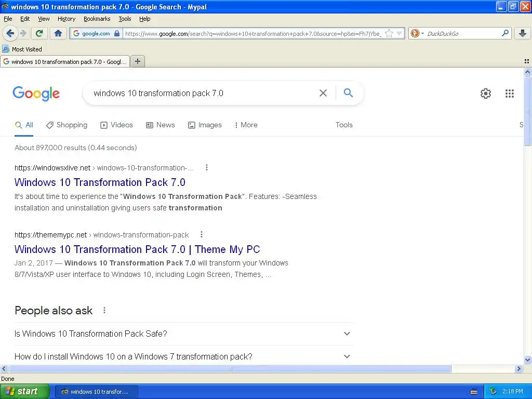
Task: Open the Google apps grid icon
Action: pos(509,94)
